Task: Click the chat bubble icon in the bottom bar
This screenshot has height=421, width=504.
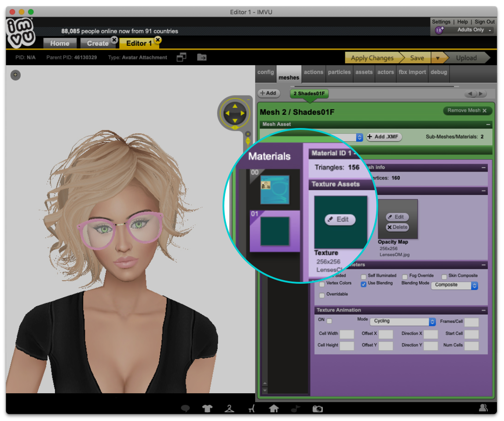Action: 186,409
